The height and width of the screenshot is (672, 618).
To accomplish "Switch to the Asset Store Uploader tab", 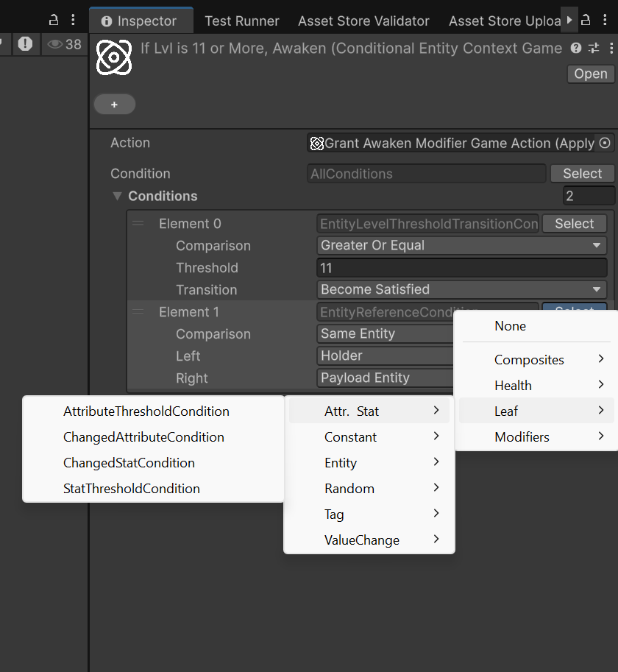I will coord(505,21).
